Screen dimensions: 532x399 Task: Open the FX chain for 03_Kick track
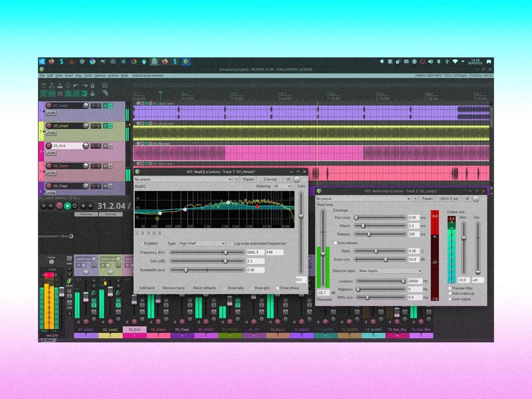click(x=105, y=146)
